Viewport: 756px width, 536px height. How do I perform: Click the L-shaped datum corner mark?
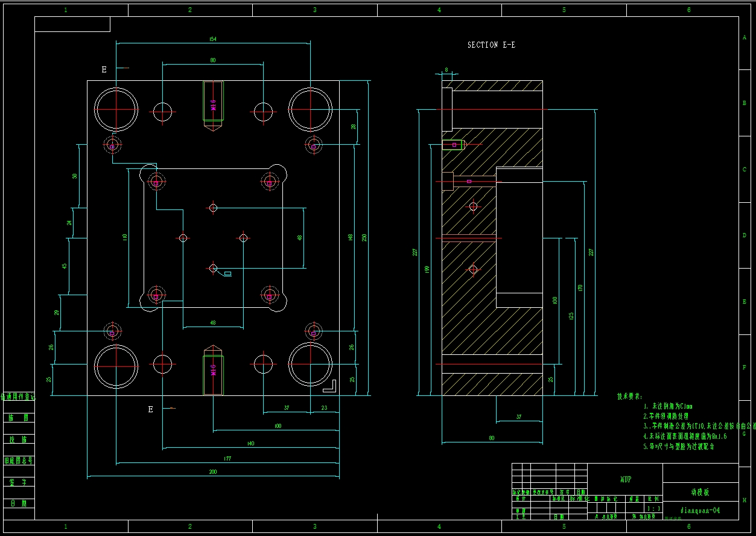[330, 386]
